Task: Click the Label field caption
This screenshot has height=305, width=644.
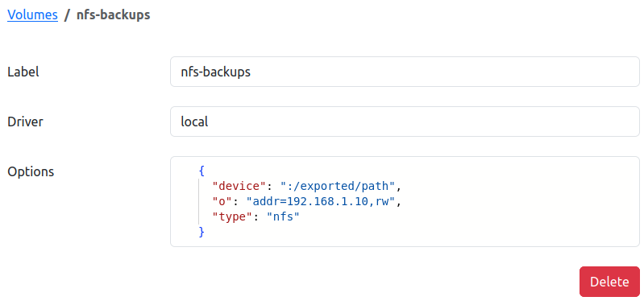Action: click(x=23, y=72)
